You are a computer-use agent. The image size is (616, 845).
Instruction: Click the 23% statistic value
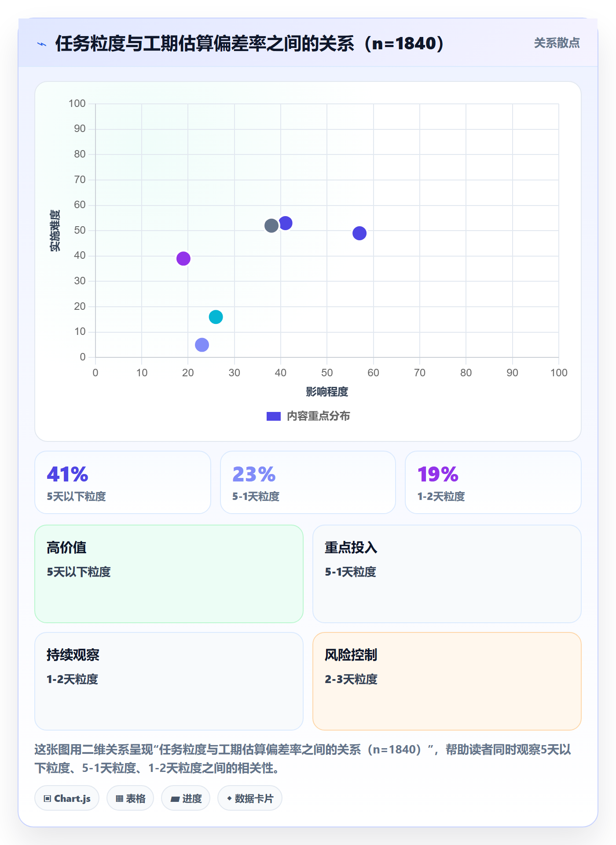click(254, 474)
